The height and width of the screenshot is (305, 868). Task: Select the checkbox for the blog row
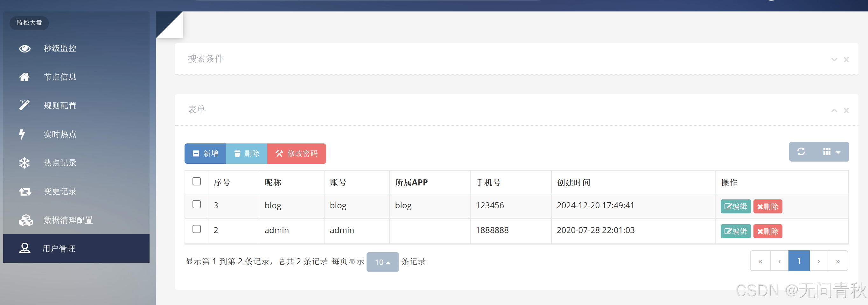click(196, 204)
